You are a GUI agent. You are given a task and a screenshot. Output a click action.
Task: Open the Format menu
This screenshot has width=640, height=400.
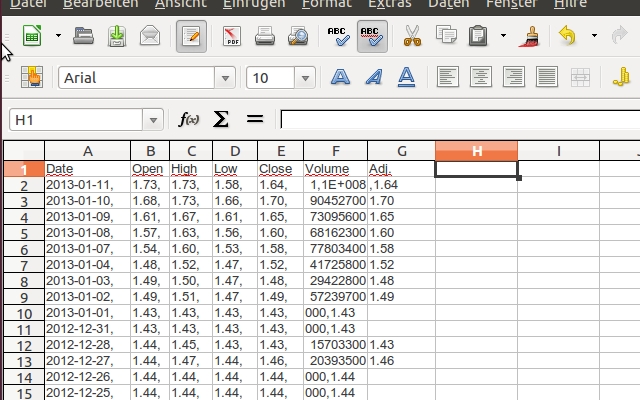tap(326, 4)
